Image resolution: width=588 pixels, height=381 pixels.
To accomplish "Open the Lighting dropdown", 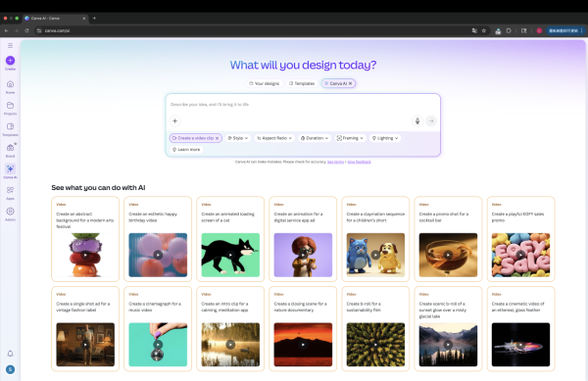I will [x=385, y=138].
